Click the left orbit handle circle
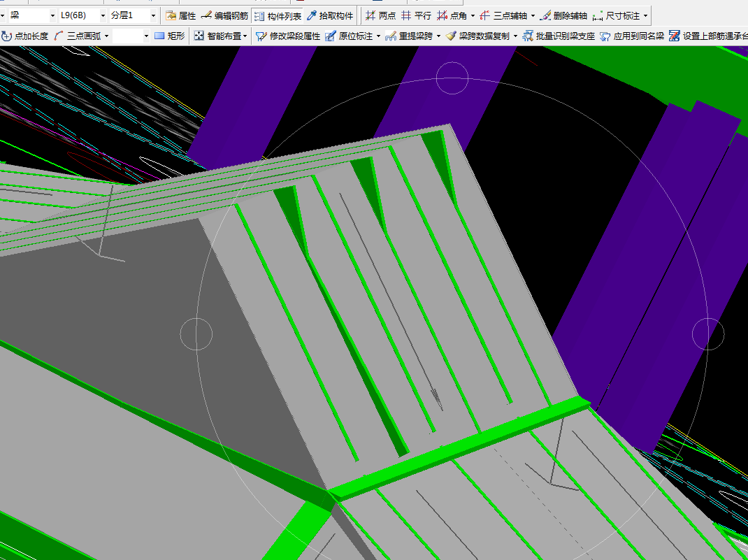Screen dimensions: 748x560 click(196, 334)
